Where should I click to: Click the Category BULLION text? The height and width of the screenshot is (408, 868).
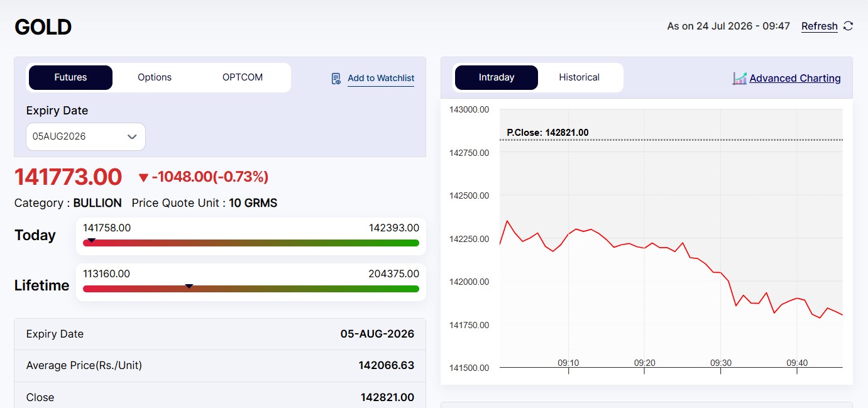[x=68, y=203]
